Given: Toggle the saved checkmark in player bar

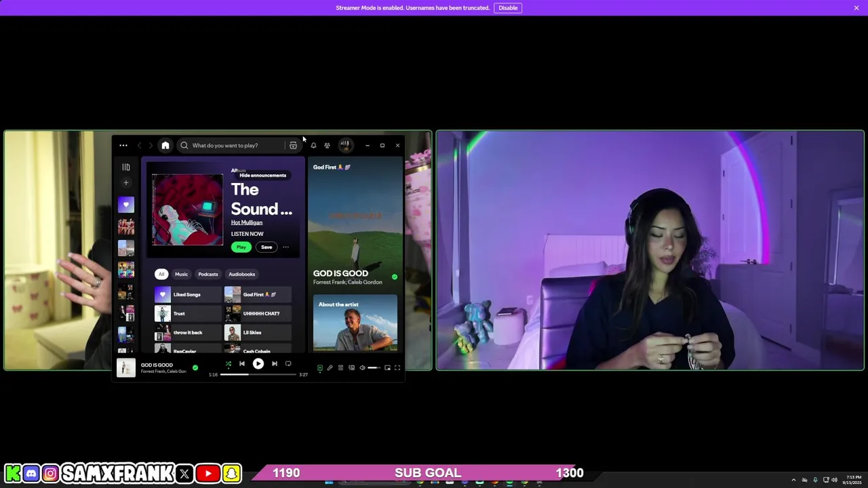Looking at the screenshot, I should 195,367.
